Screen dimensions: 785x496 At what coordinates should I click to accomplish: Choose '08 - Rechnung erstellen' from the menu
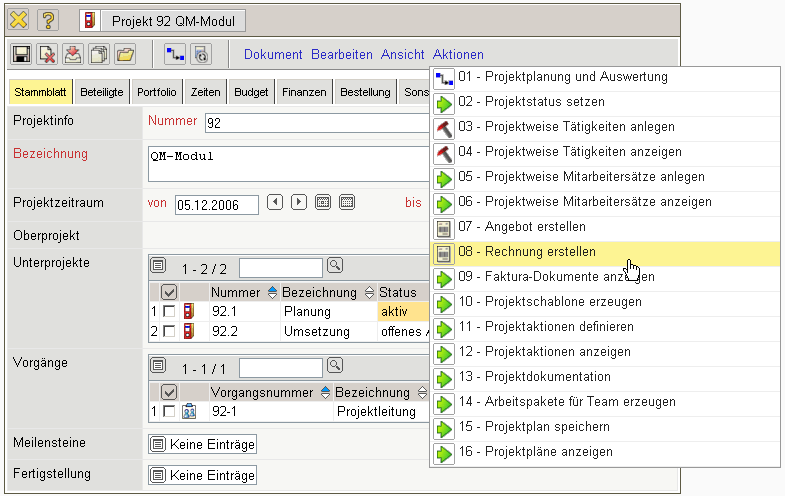pos(540,252)
